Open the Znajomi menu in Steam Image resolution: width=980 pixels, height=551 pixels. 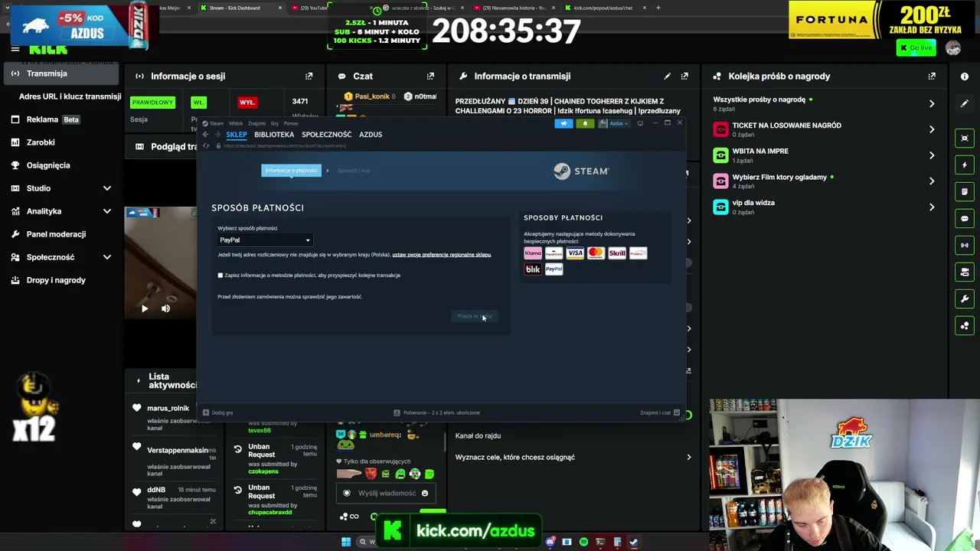(x=256, y=123)
